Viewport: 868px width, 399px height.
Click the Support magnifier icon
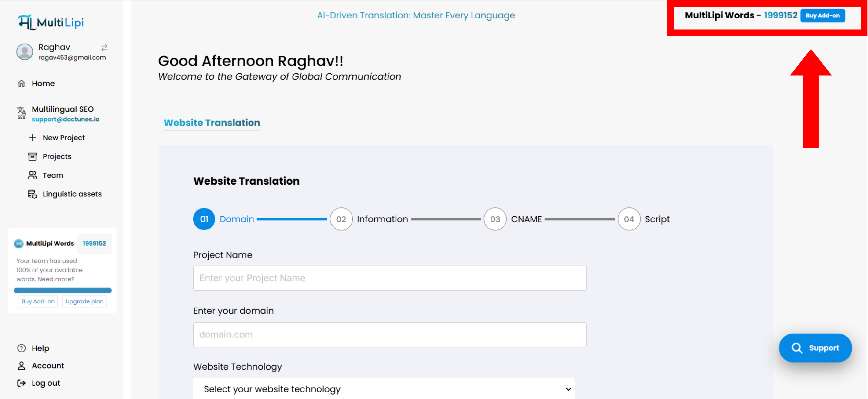pyautogui.click(x=797, y=348)
